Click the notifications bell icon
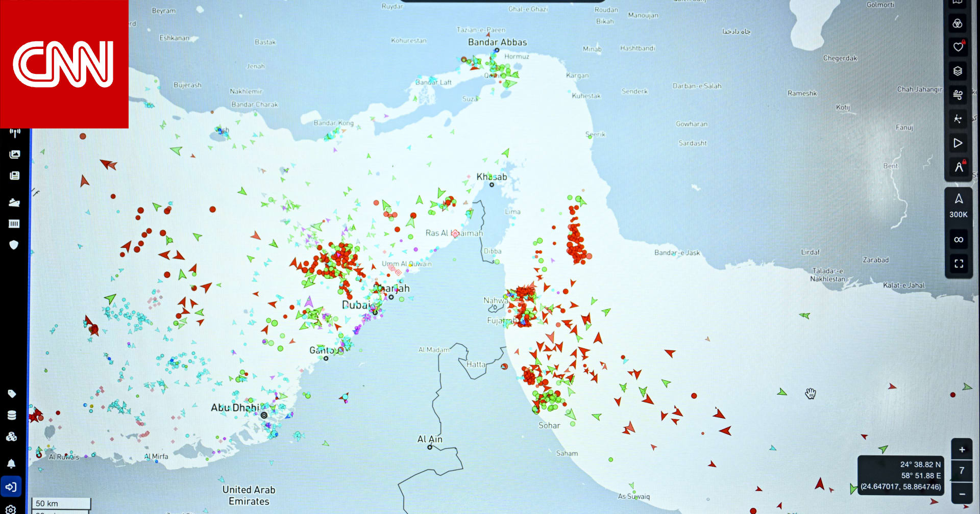 11,464
